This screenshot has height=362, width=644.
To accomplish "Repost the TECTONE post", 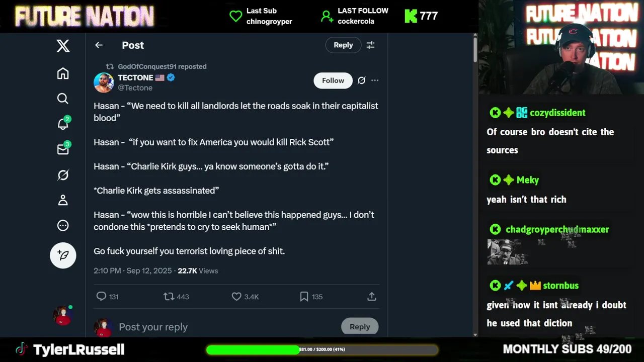I will (176, 297).
